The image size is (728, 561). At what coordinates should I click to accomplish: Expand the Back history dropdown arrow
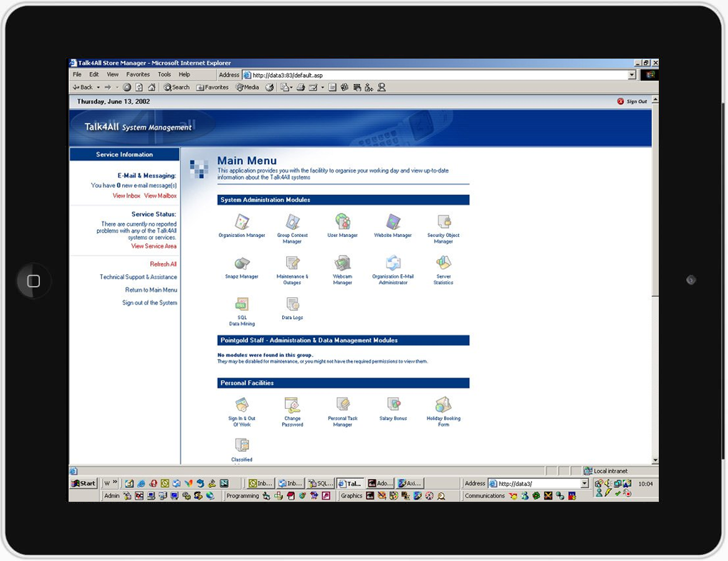(x=98, y=87)
